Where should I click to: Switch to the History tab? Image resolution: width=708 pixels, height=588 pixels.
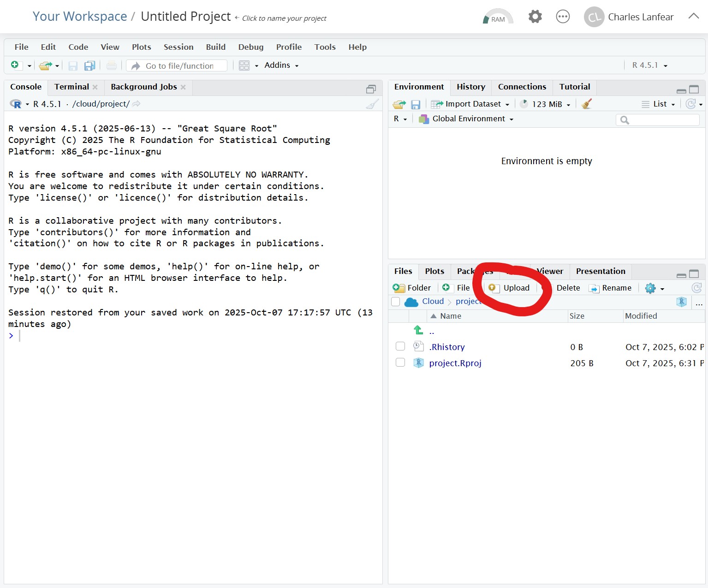(x=470, y=87)
